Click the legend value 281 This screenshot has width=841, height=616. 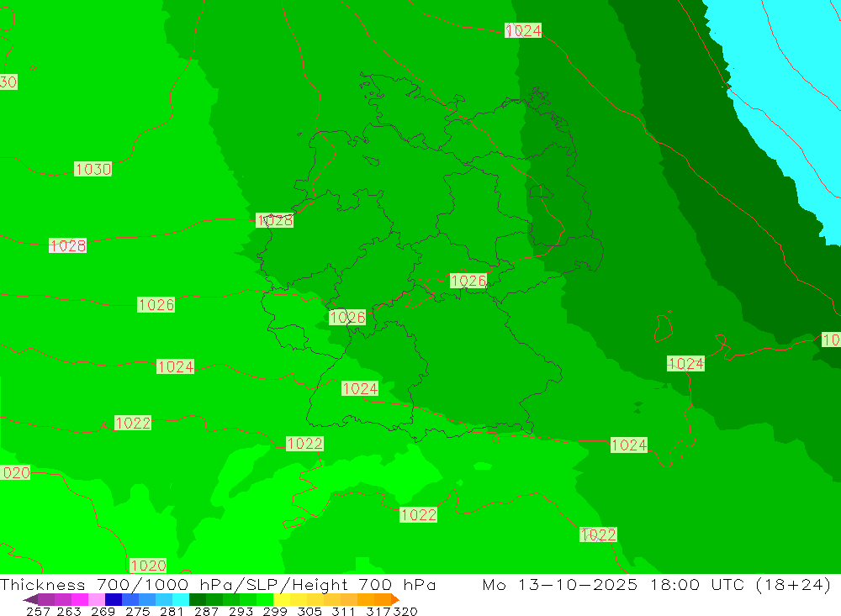172,611
